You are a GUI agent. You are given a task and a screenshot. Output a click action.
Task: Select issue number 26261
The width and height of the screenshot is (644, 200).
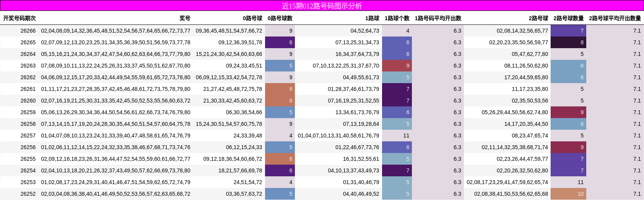tap(28, 89)
